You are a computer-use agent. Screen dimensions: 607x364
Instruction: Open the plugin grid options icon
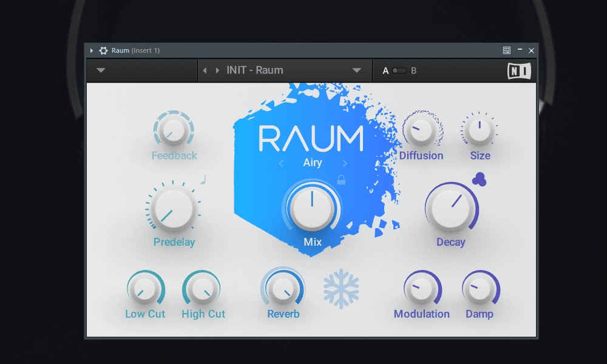coord(507,50)
